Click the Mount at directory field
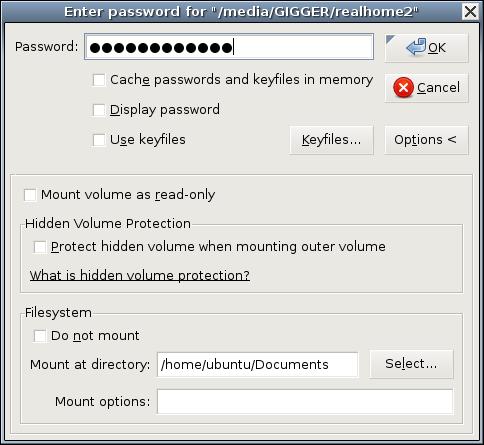Image resolution: width=484 pixels, height=445 pixels. tap(258, 365)
